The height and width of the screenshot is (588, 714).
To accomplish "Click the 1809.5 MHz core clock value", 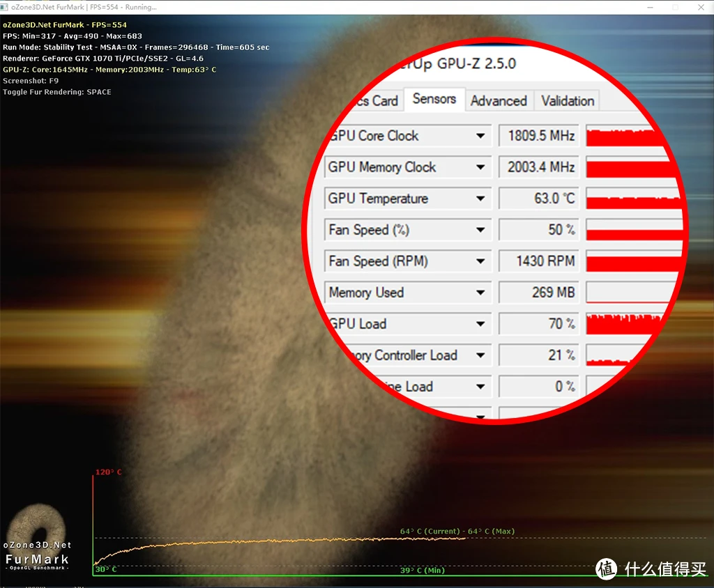I will (539, 136).
